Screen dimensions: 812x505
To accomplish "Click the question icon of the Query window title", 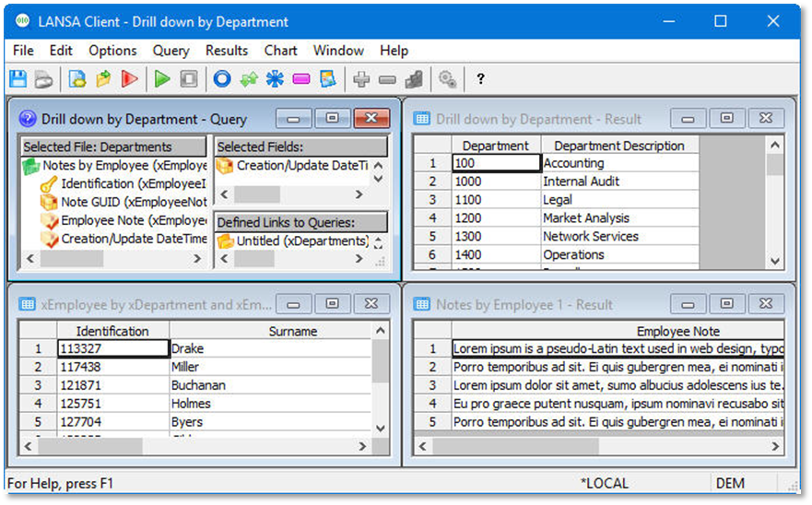I will [28, 119].
